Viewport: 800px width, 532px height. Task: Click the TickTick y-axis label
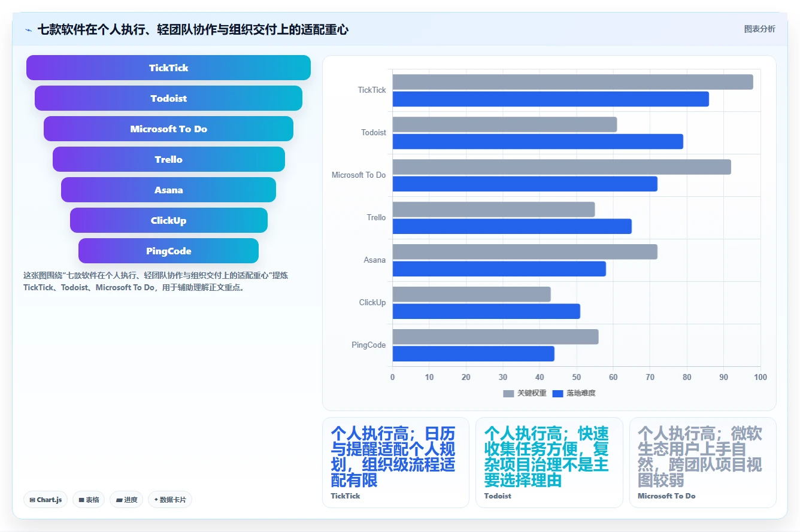click(372, 90)
